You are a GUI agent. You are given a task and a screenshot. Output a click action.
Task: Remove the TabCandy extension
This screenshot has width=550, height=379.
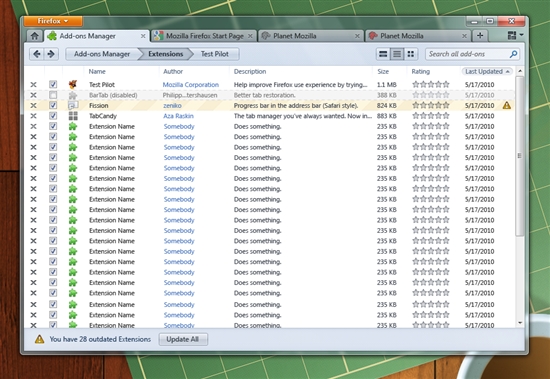click(x=33, y=116)
